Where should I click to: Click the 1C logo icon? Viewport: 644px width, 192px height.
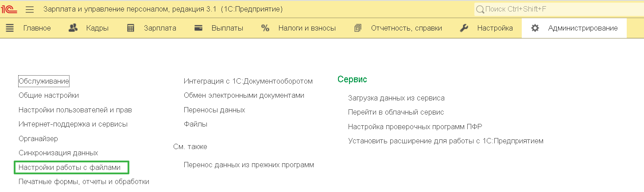pos(10,9)
